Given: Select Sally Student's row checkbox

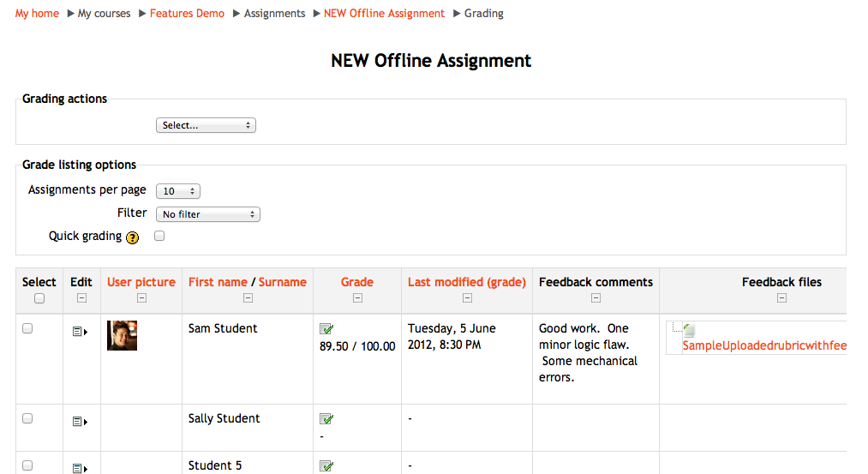Looking at the screenshot, I should pos(27,418).
